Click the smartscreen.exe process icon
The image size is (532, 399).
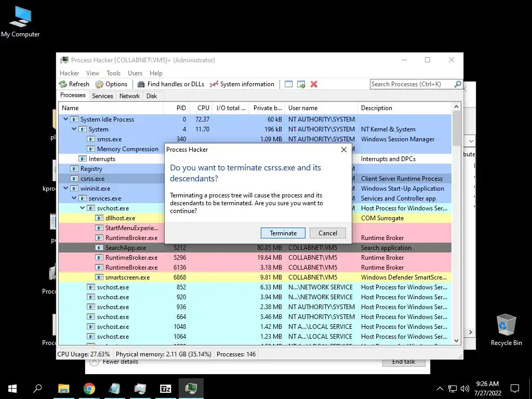coord(99,277)
